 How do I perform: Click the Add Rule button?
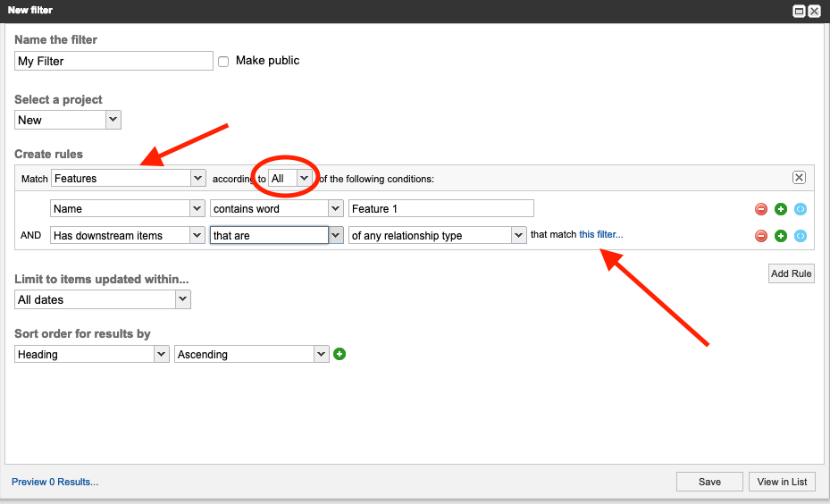[791, 273]
